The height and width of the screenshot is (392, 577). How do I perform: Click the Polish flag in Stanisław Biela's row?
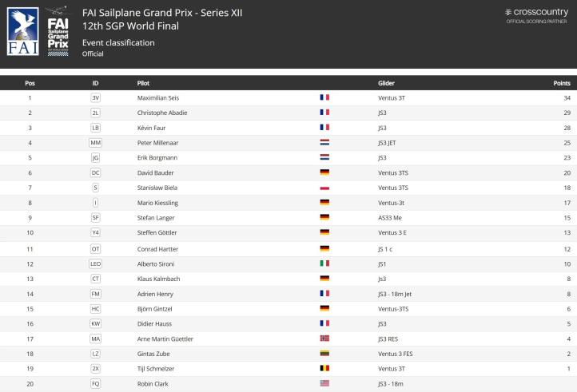pos(324,188)
